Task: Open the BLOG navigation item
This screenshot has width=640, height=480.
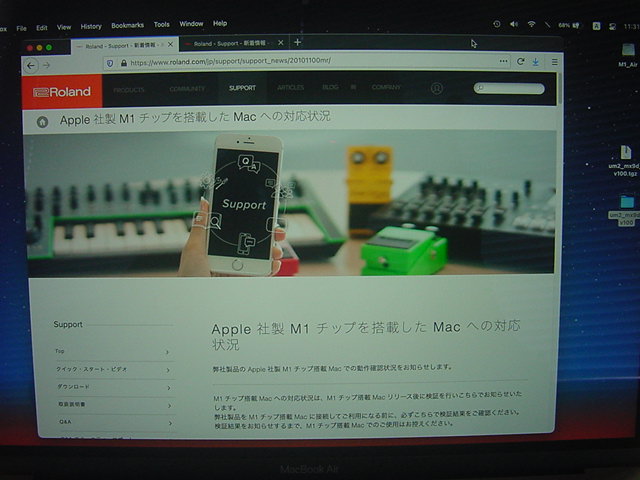Action: tap(330, 87)
